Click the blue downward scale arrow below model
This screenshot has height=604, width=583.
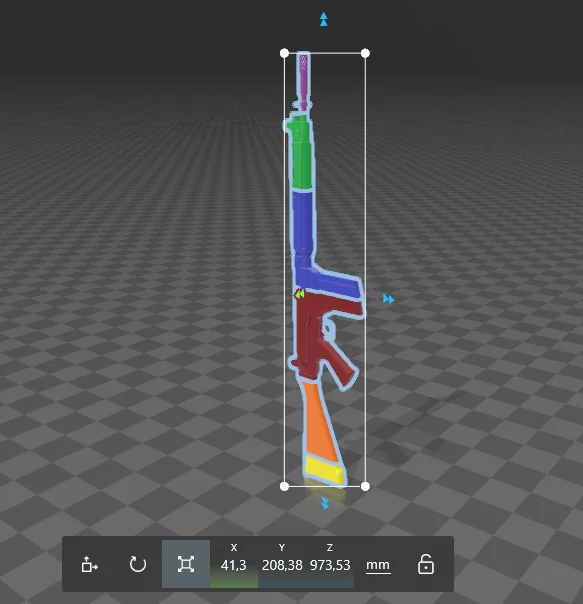325,503
